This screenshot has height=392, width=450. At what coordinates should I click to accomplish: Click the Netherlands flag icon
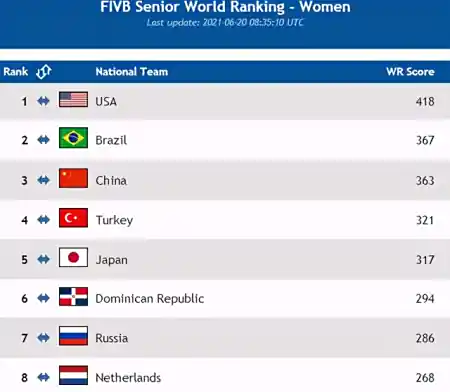[x=73, y=375]
